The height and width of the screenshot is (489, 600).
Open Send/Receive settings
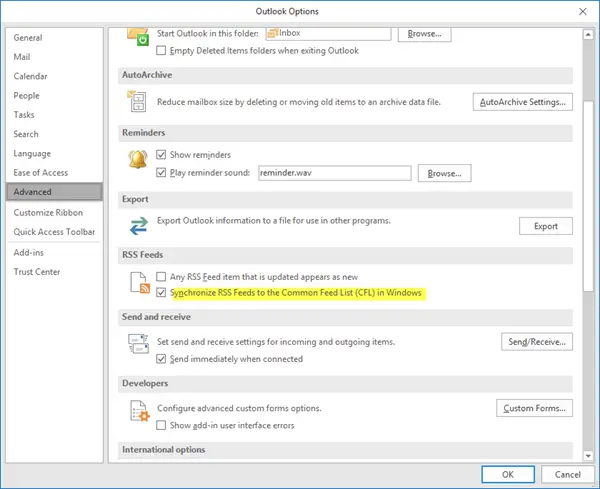point(537,342)
